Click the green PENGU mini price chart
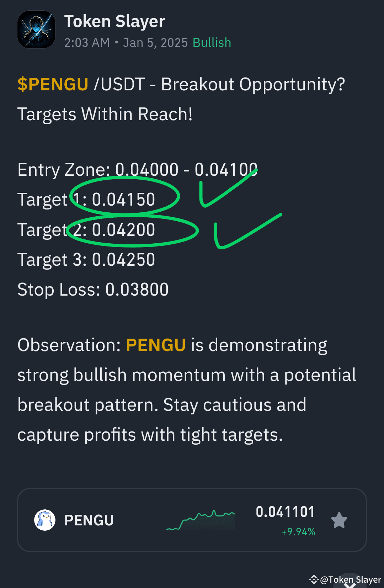The height and width of the screenshot is (588, 384). (200, 520)
